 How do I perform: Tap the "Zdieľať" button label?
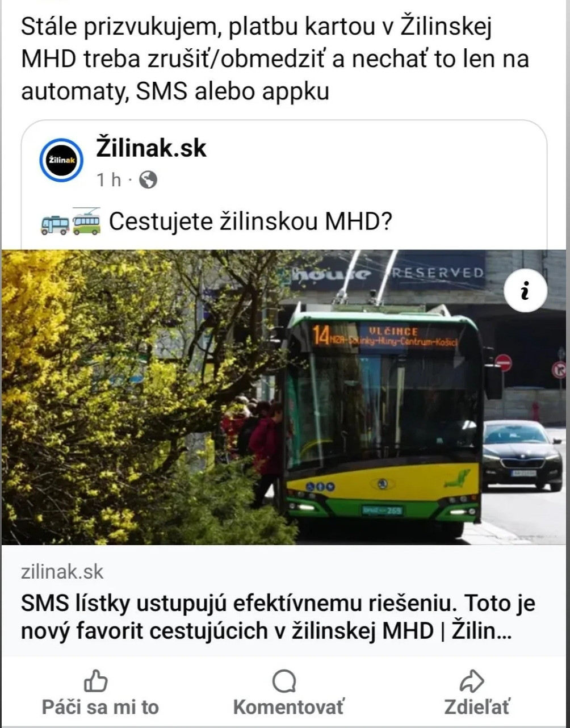[x=477, y=707]
